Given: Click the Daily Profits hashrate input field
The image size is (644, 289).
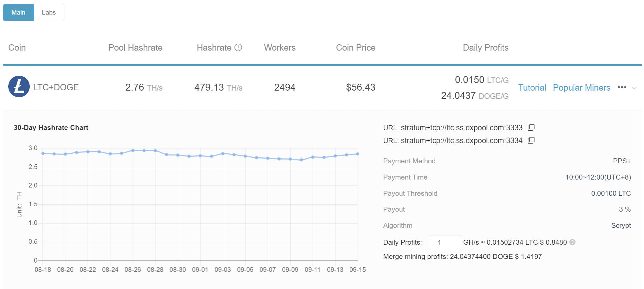Looking at the screenshot, I should coord(445,242).
